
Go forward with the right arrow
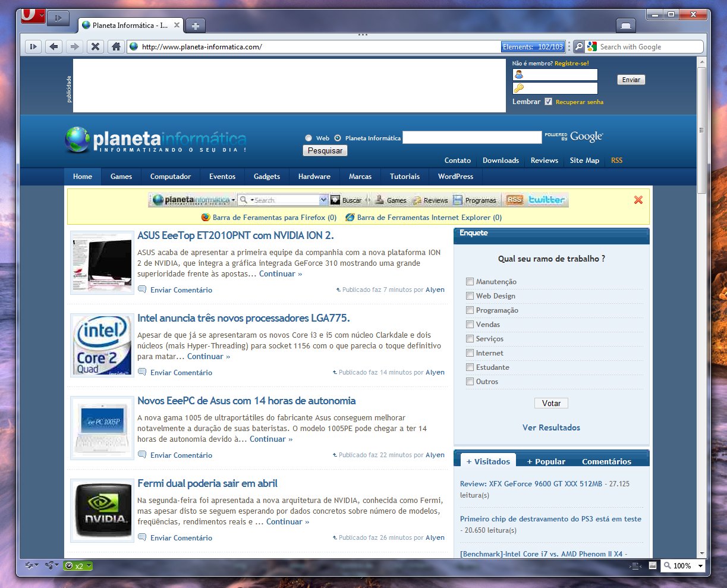(x=74, y=46)
